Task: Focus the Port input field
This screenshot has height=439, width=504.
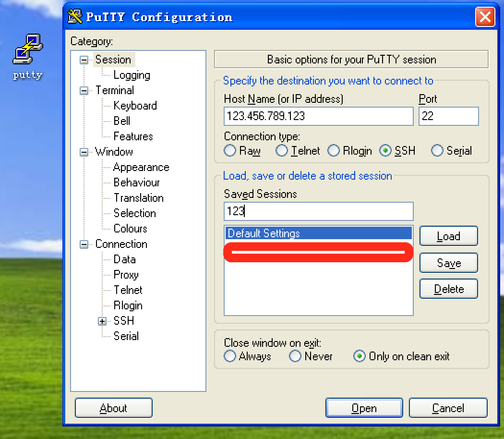Action: [x=448, y=116]
